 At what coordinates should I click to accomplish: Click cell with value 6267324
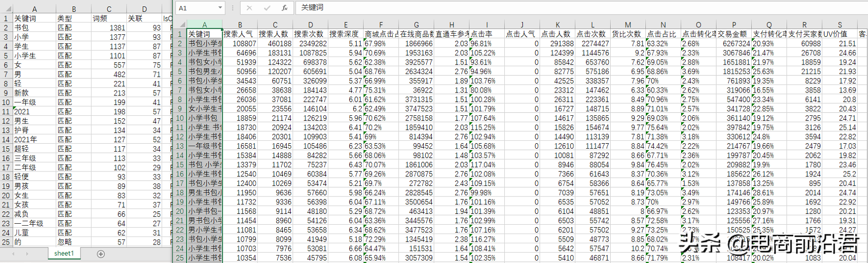click(734, 44)
